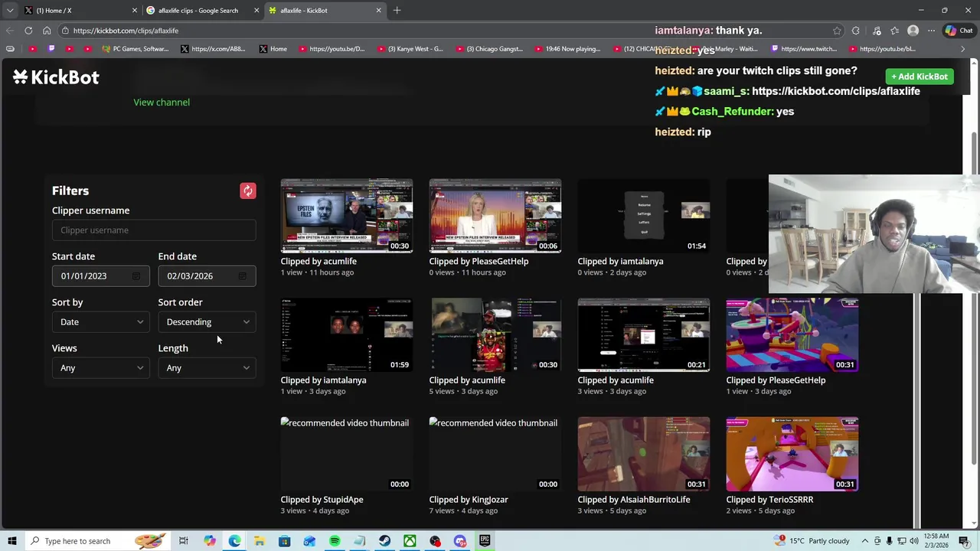The width and height of the screenshot is (980, 551).
Task: Select the aflaxlife - KickBot tab
Action: click(x=325, y=11)
